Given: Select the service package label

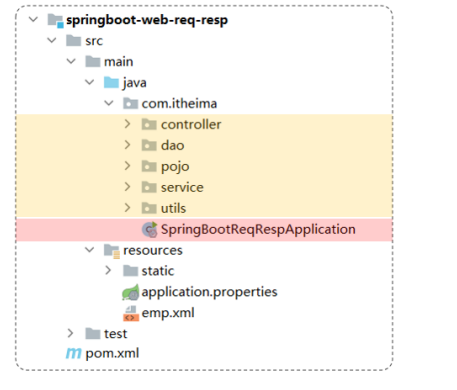Looking at the screenshot, I should (x=182, y=188).
